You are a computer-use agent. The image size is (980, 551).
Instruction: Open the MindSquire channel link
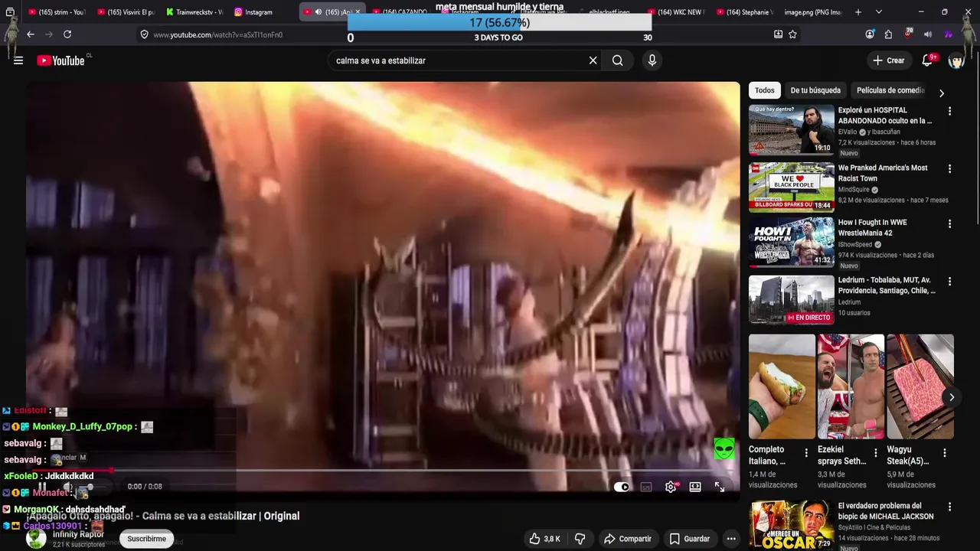tap(854, 190)
